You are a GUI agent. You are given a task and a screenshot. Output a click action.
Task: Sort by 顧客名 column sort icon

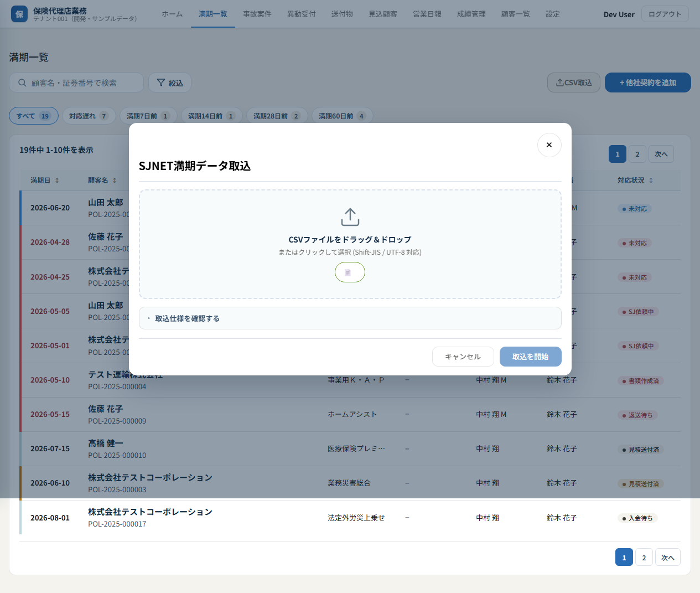pos(115,181)
